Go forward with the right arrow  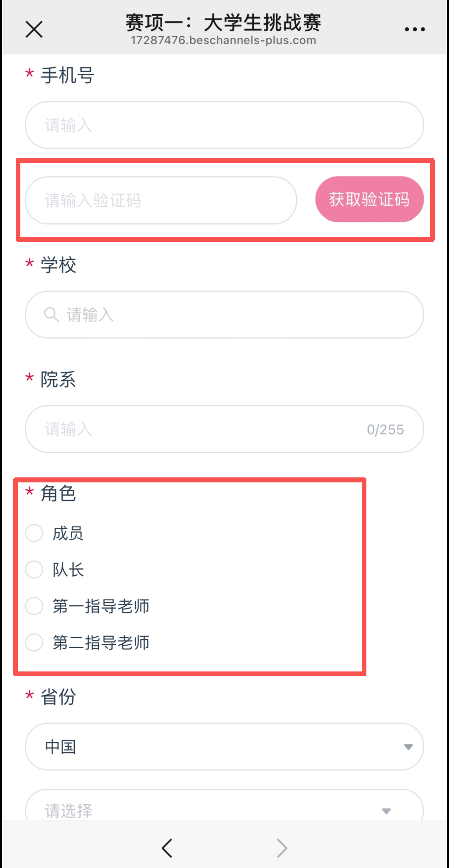click(x=282, y=848)
